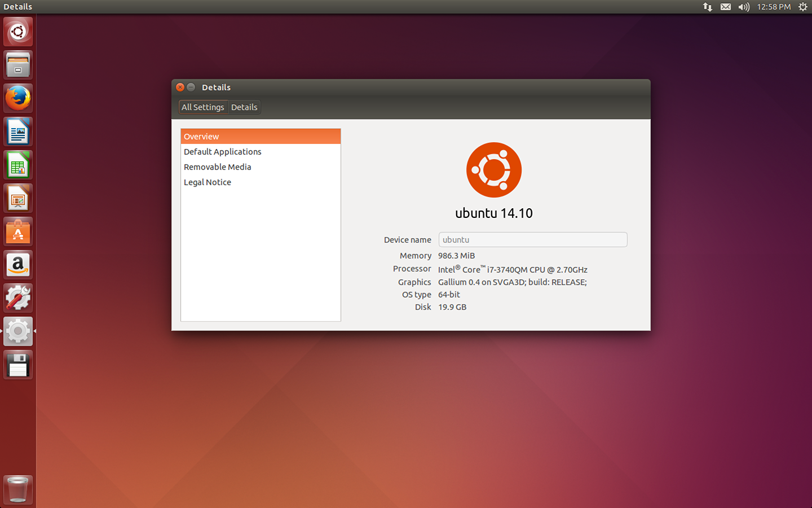Open the Trash in the launcher
This screenshot has width=812, height=508.
[x=18, y=489]
